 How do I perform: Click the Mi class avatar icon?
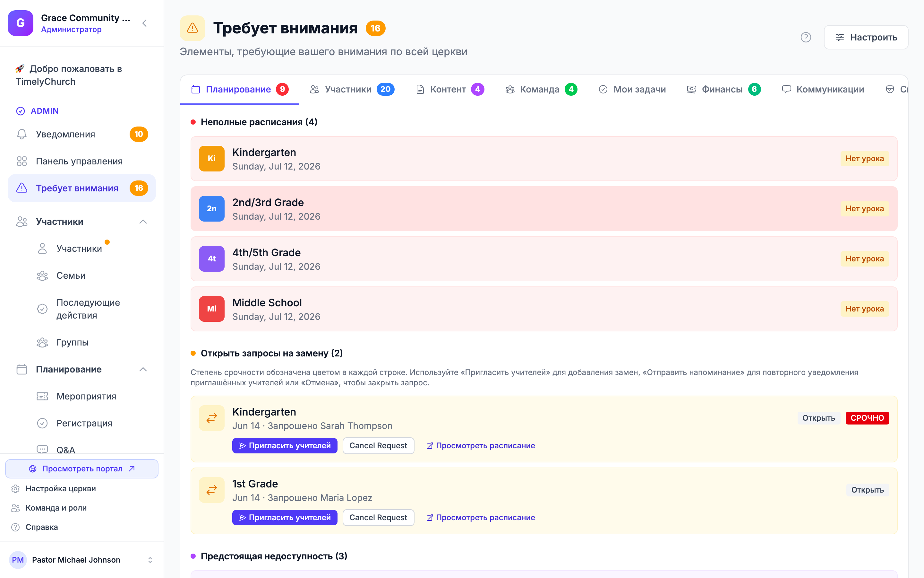click(x=211, y=309)
